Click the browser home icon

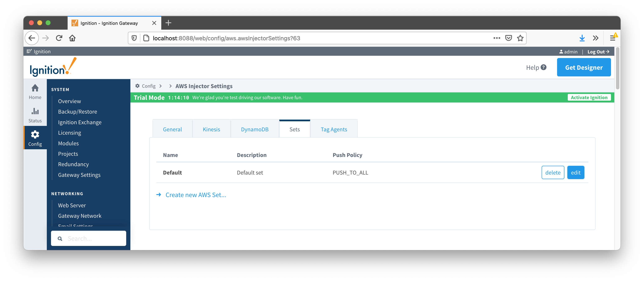point(72,38)
